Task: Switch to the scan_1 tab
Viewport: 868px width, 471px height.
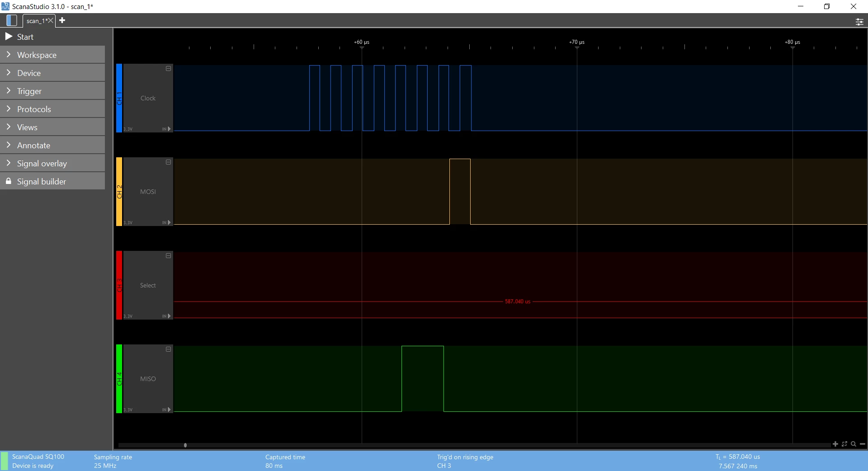Action: pos(36,21)
